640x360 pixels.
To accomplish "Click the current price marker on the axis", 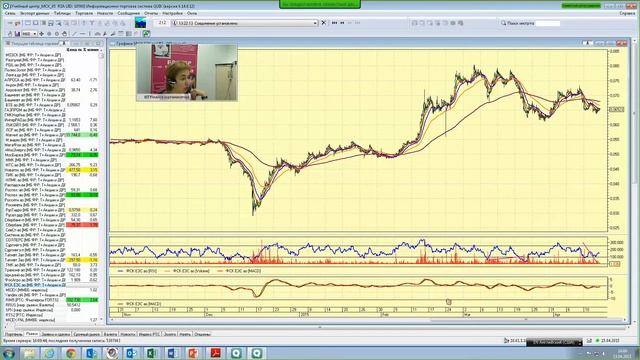I will click(616, 109).
